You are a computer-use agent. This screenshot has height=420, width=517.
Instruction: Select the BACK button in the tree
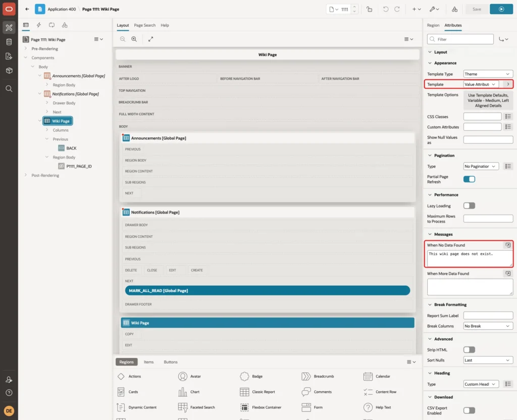(x=67, y=148)
